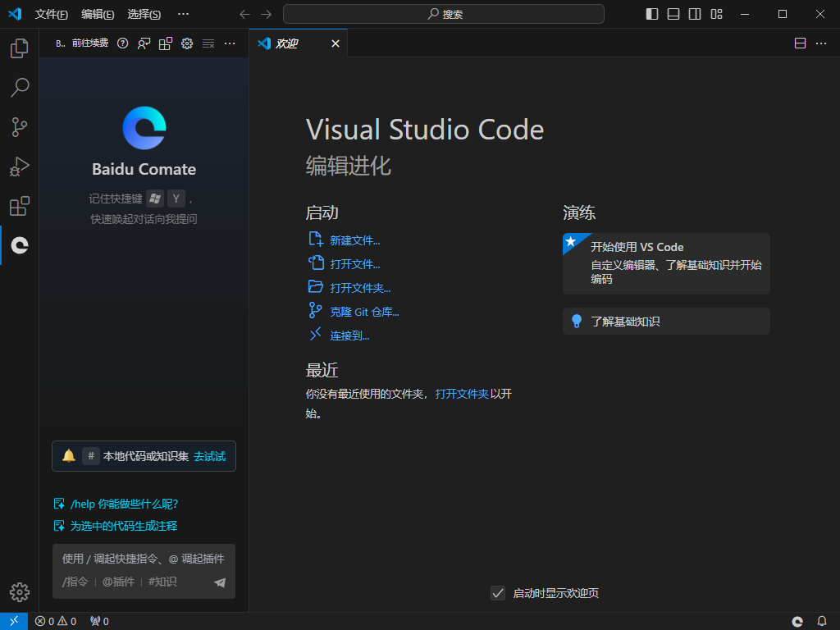
Task: Click 连接到 link
Action: [x=349, y=336]
